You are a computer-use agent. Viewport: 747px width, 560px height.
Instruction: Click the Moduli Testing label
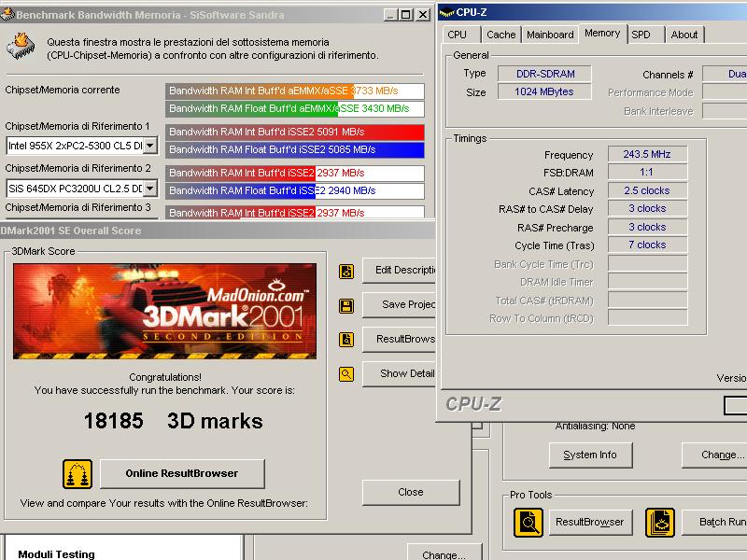pos(56,554)
